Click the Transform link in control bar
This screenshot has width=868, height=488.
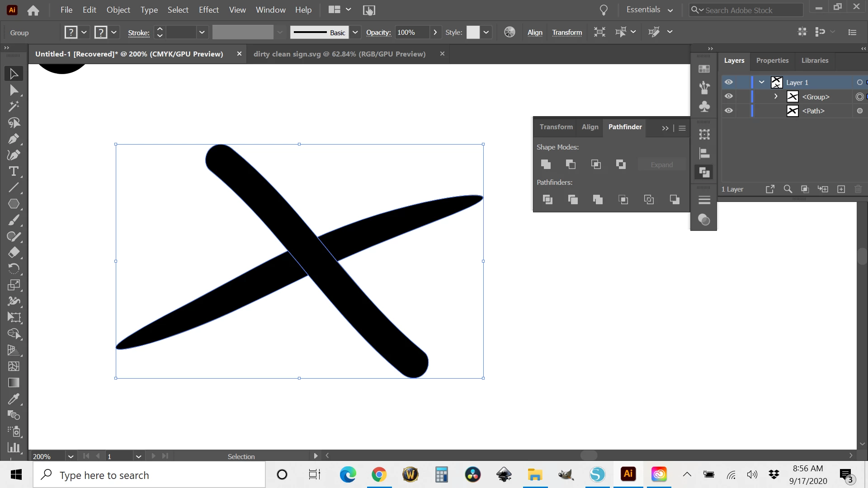pyautogui.click(x=567, y=33)
